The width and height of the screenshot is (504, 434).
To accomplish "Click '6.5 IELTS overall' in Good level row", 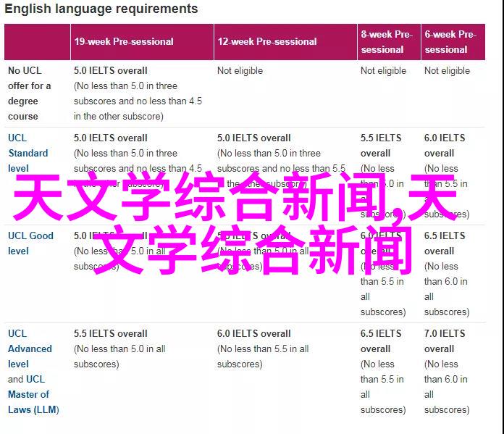I will point(445,243).
